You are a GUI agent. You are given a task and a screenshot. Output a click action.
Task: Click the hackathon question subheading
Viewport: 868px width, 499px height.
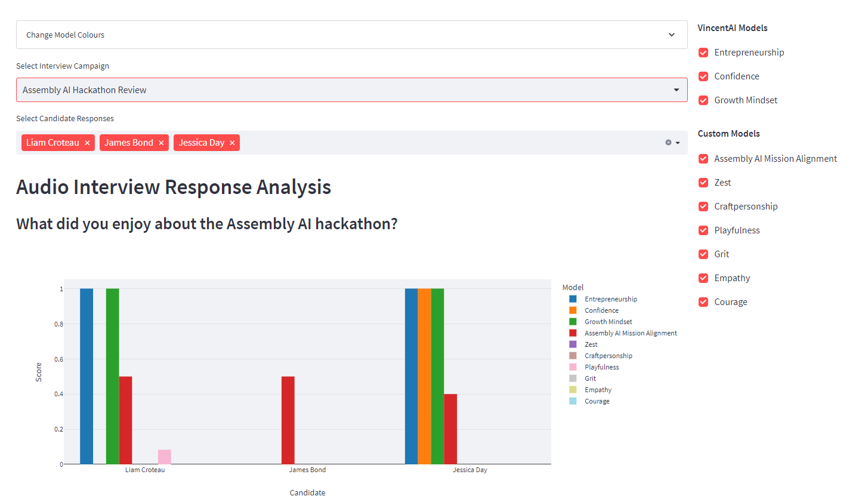point(207,224)
